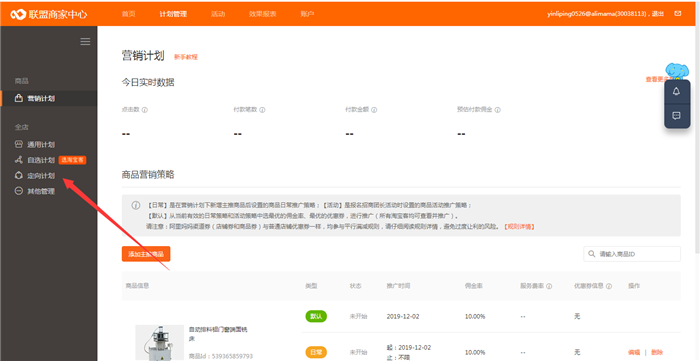Click the notification bell icon
The image size is (700, 361).
click(x=676, y=91)
